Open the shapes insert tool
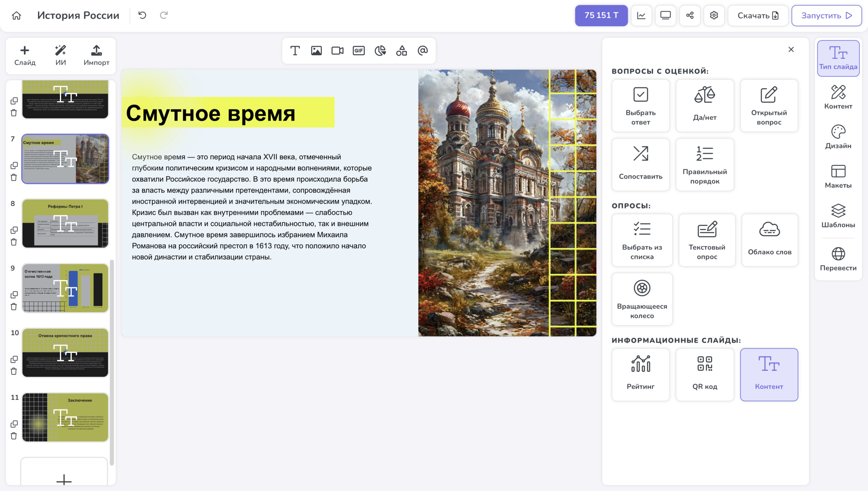 click(401, 51)
